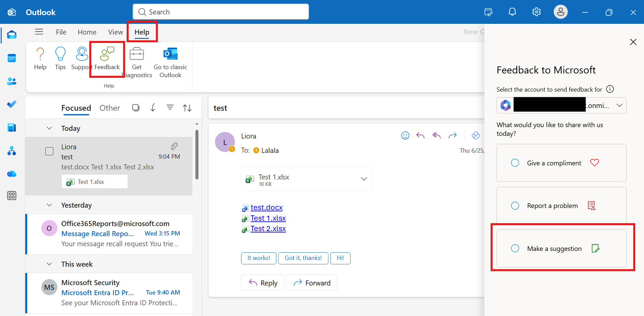The width and height of the screenshot is (644, 316).
Task: Switch to the View tab
Action: [x=116, y=32]
